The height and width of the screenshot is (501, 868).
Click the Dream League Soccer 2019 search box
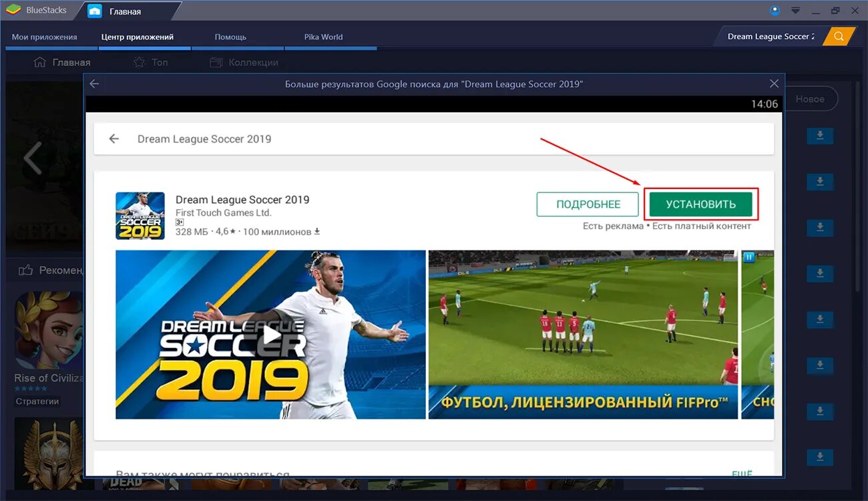tap(433, 139)
